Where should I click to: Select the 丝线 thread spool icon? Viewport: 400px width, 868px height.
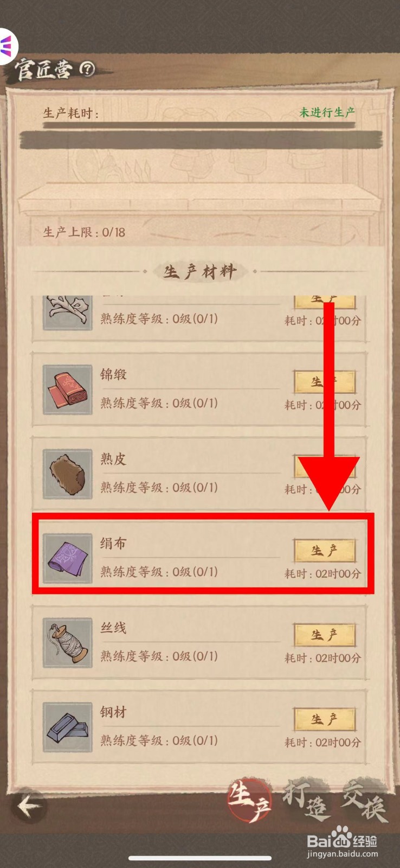[x=68, y=643]
